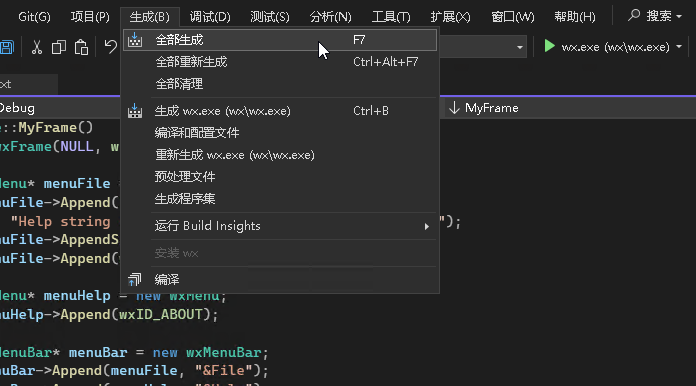Expand 运行 Build Insights submenu
The height and width of the screenshot is (386, 696).
pyautogui.click(x=280, y=226)
